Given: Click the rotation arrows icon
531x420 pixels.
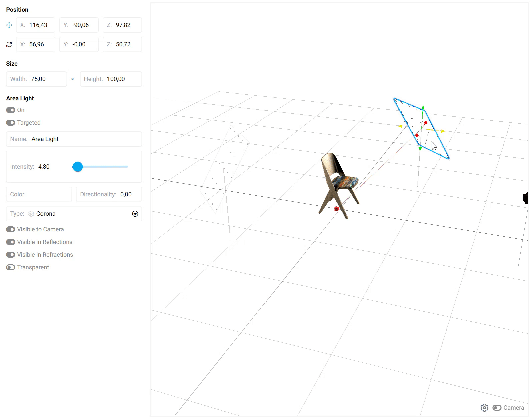Looking at the screenshot, I should click(9, 44).
